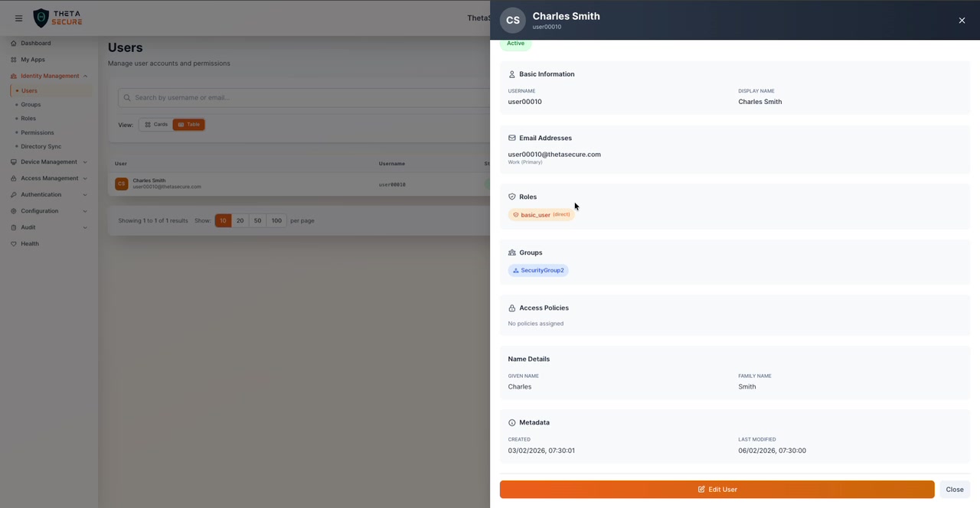Click the Edit User button
This screenshot has height=508, width=980.
point(717,489)
